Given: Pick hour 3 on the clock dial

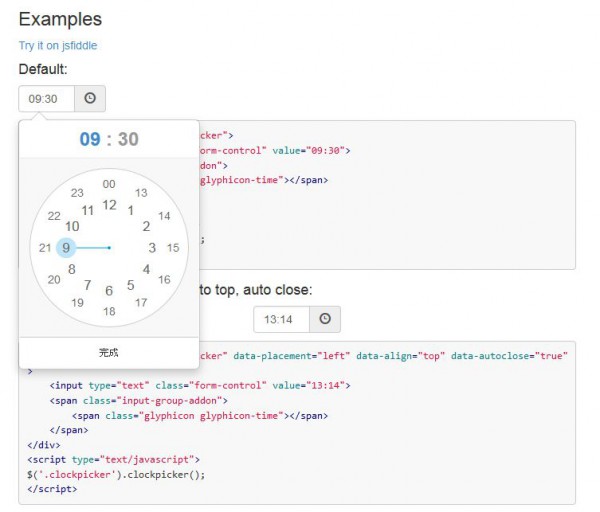Looking at the screenshot, I should click(152, 248).
